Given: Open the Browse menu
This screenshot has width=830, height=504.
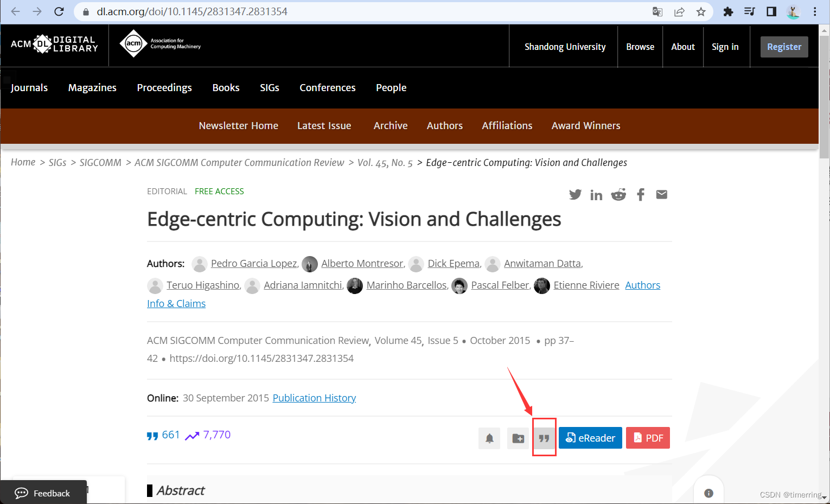Looking at the screenshot, I should [640, 47].
